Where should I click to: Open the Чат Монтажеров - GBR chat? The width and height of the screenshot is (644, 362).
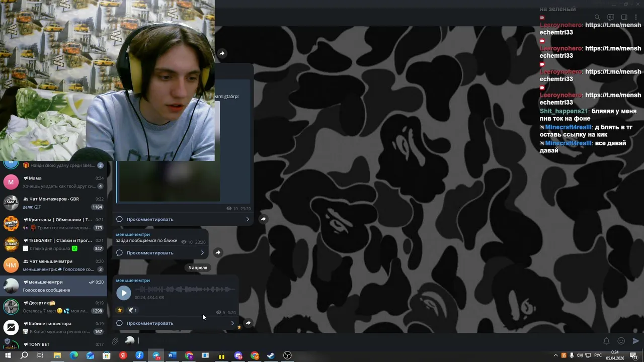click(x=53, y=203)
